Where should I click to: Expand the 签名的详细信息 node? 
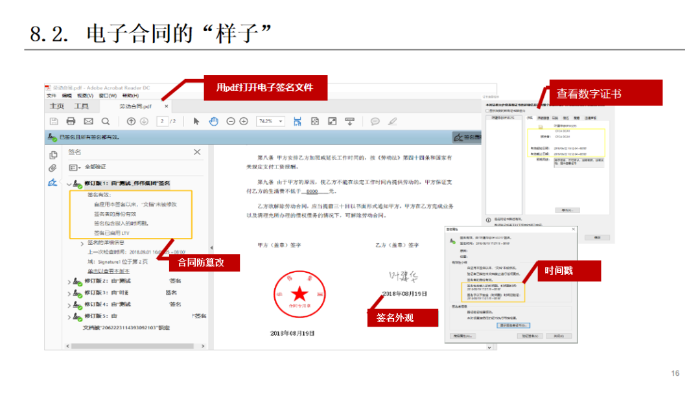(82, 244)
